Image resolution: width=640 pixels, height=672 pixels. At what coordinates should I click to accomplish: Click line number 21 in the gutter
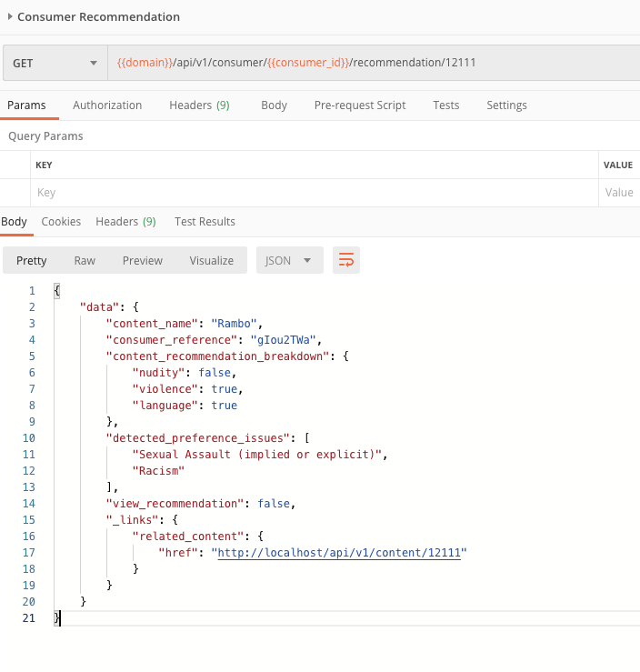pyautogui.click(x=29, y=618)
